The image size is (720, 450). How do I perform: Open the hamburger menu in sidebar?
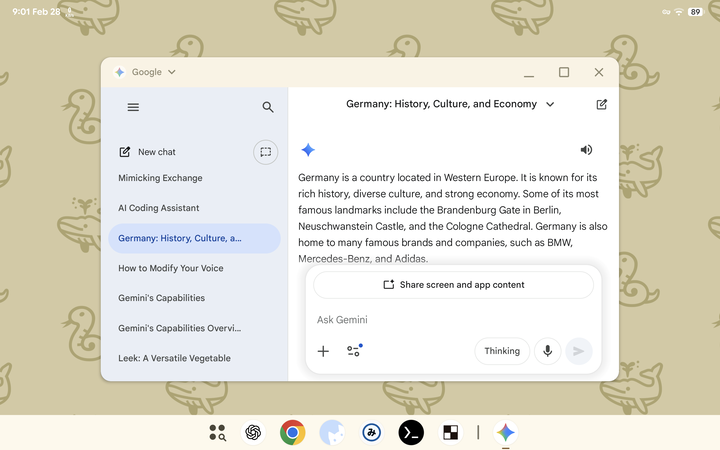133,107
